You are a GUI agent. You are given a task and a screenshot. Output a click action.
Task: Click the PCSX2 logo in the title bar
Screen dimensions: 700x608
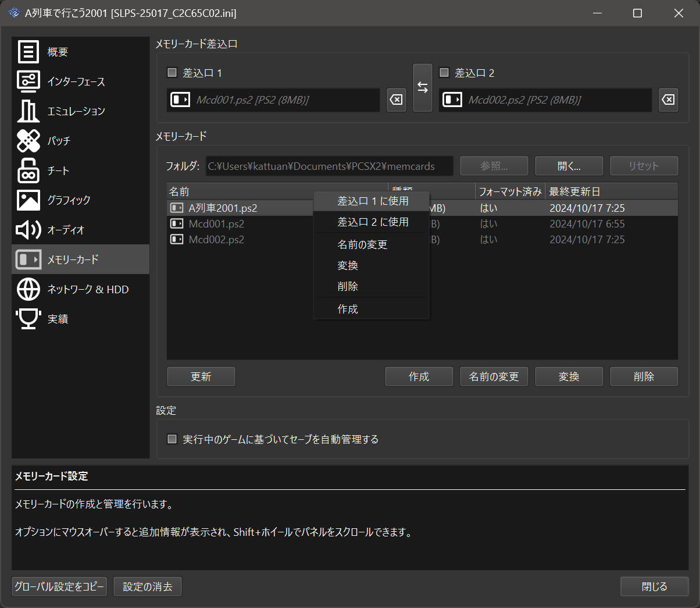point(14,13)
